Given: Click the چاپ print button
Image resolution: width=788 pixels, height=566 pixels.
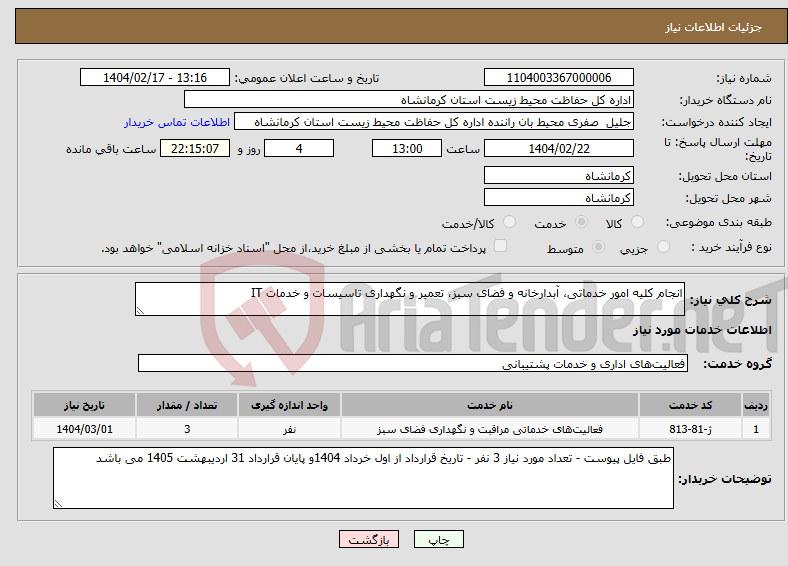Looking at the screenshot, I should pyautogui.click(x=439, y=539).
